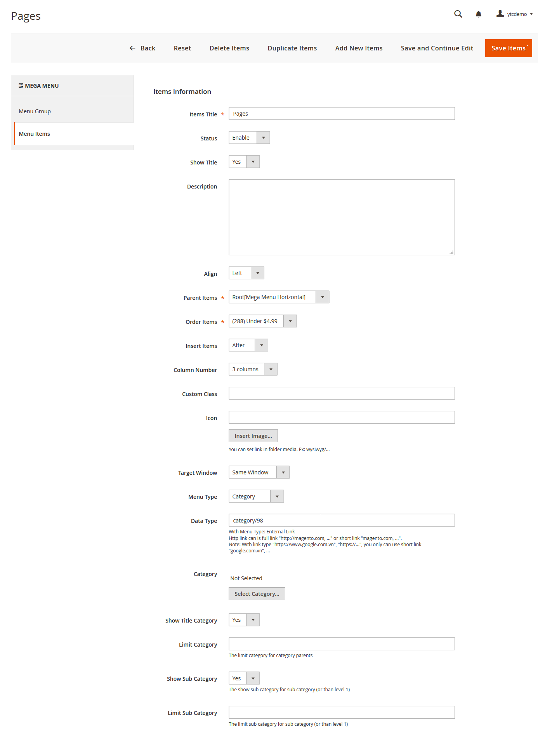Click the Back arrow icon
545x756 pixels.
(x=132, y=48)
